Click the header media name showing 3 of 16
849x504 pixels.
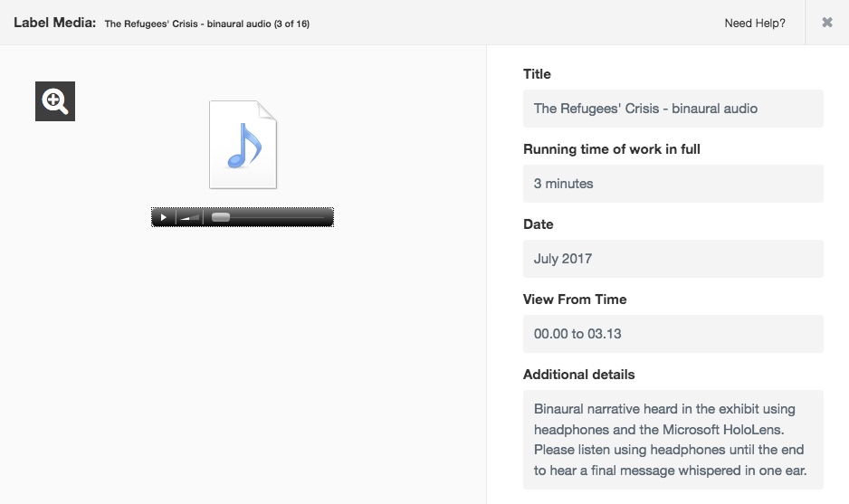(x=206, y=24)
